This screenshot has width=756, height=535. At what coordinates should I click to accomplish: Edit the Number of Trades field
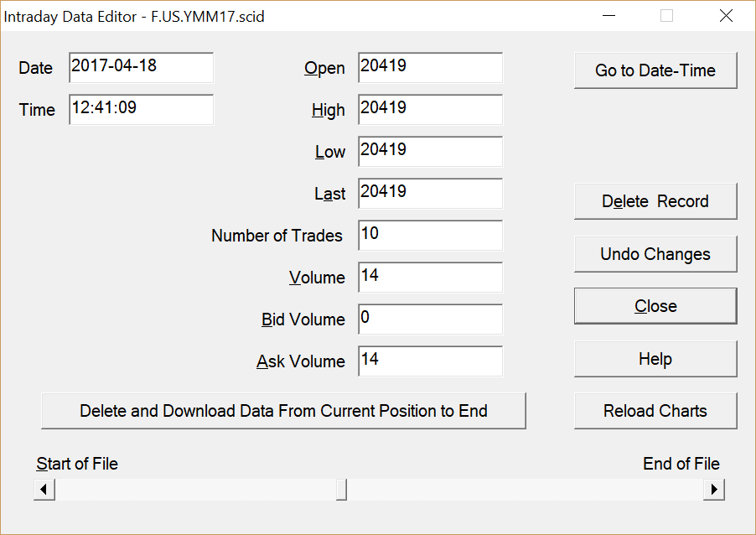430,236
